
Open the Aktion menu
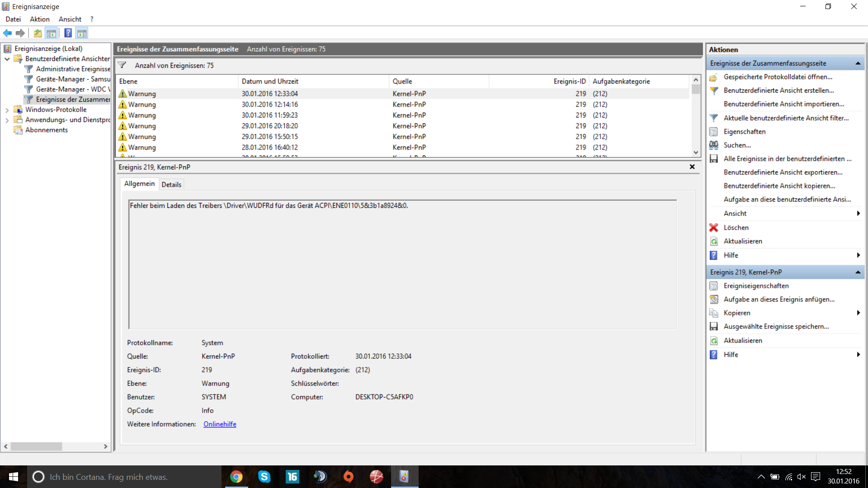(40, 19)
